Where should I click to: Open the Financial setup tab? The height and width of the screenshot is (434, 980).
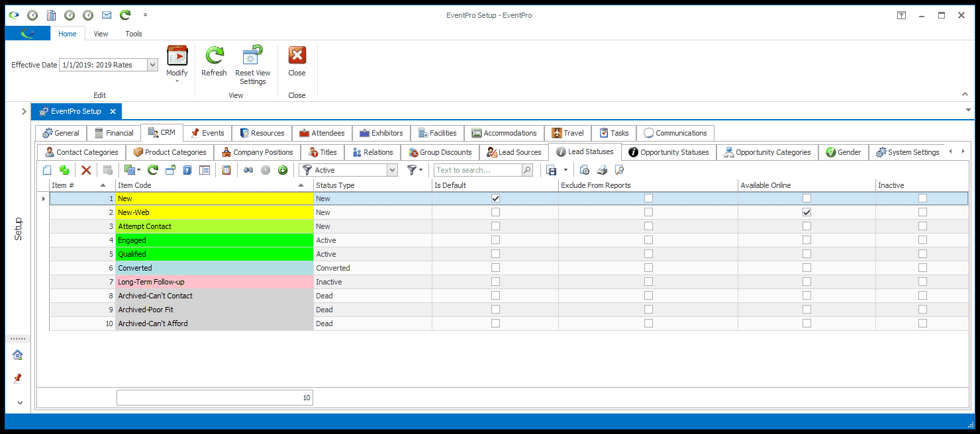coord(114,133)
